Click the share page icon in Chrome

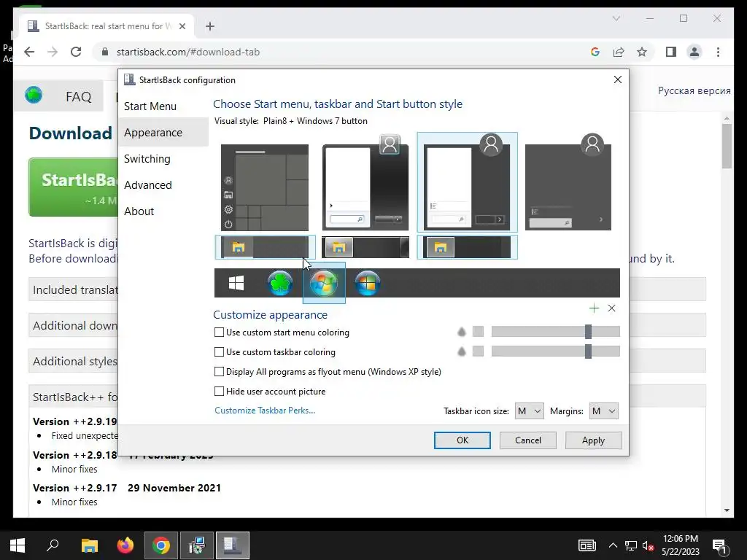619,52
